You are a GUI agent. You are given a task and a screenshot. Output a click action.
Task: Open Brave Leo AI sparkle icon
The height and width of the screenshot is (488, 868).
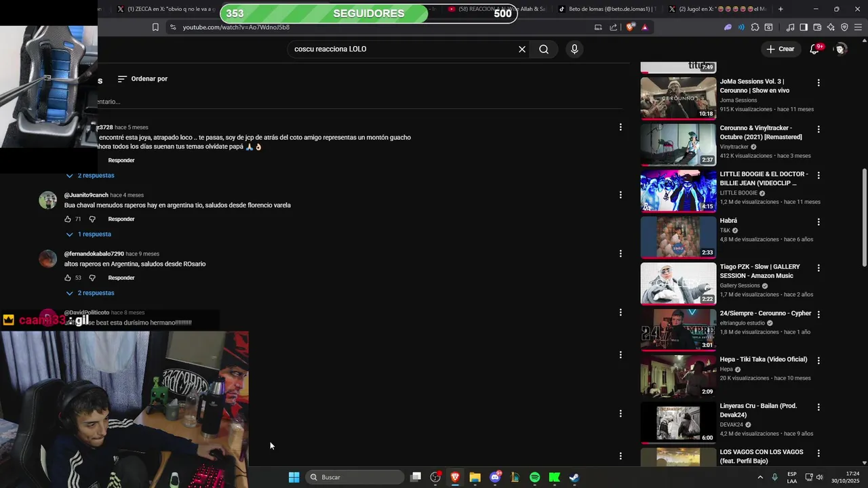pos(831,27)
